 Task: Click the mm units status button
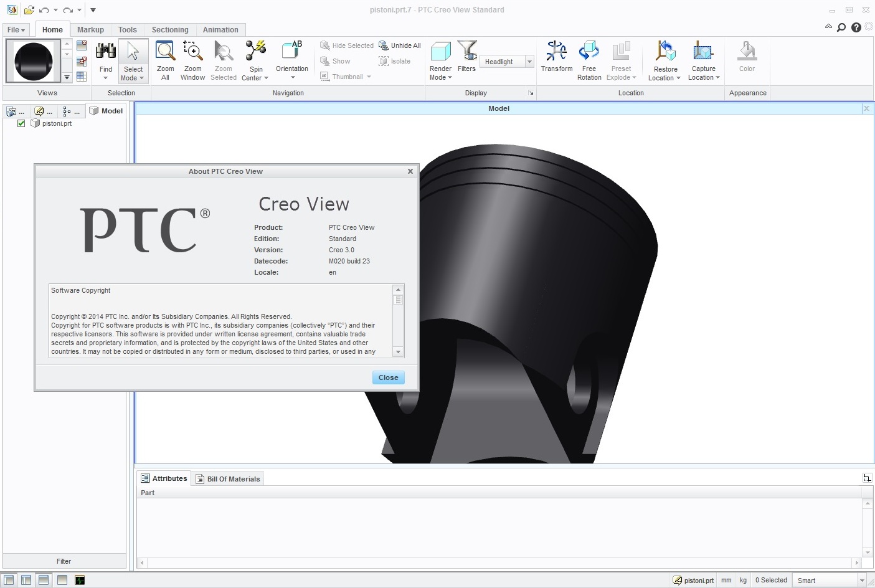(x=726, y=580)
